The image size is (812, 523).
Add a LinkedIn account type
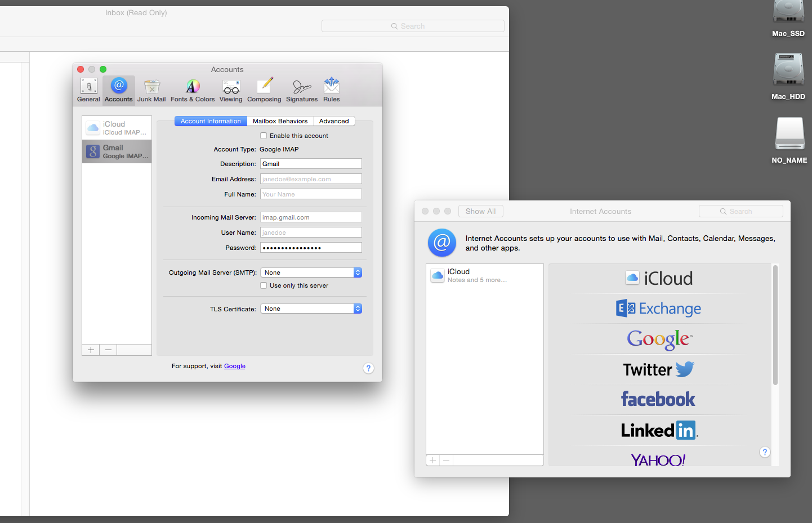tap(659, 430)
